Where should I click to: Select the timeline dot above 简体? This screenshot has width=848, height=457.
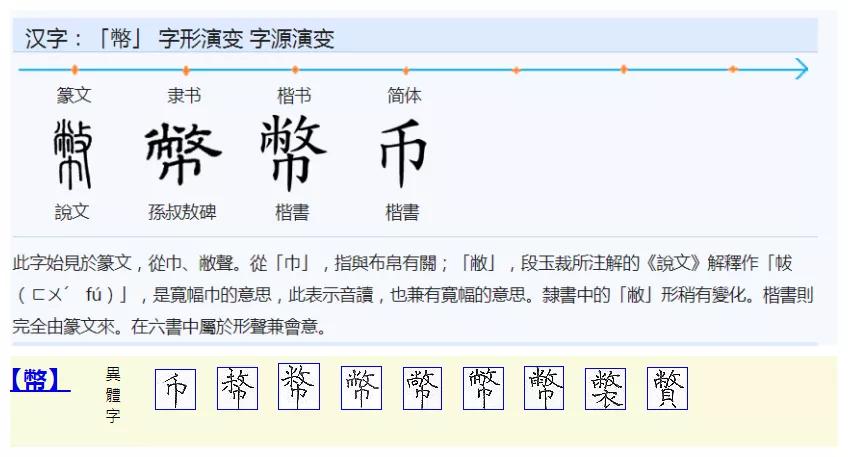tap(406, 70)
